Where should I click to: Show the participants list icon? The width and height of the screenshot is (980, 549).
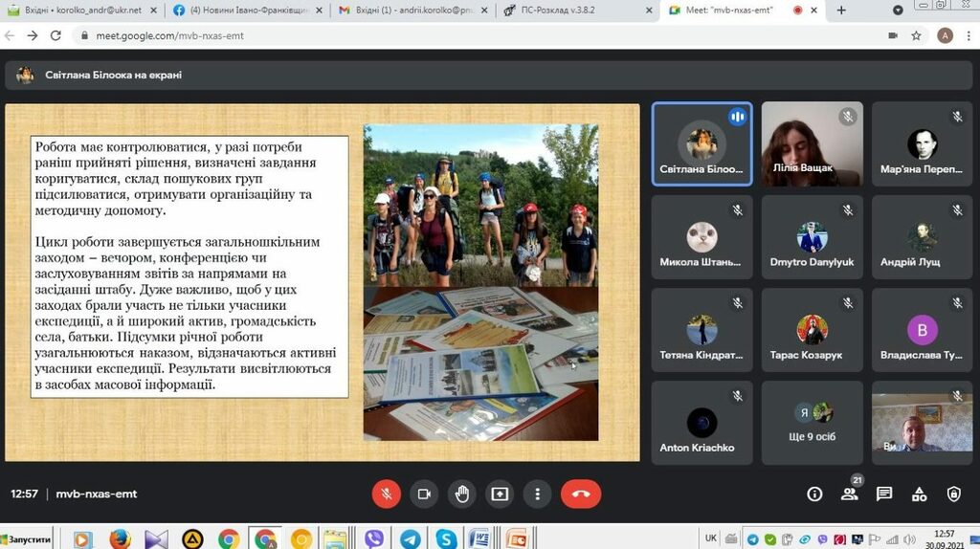click(849, 494)
